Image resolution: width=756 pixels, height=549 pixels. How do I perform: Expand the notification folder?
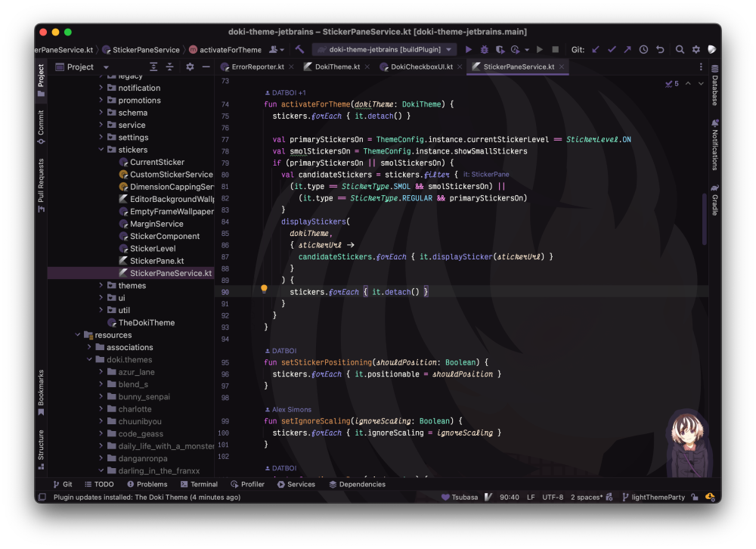pyautogui.click(x=101, y=88)
